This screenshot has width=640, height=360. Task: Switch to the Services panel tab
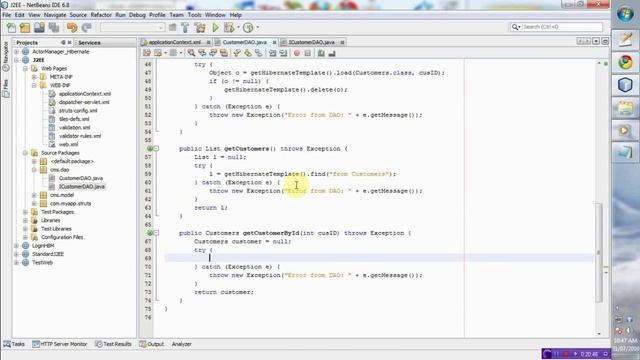tap(89, 42)
